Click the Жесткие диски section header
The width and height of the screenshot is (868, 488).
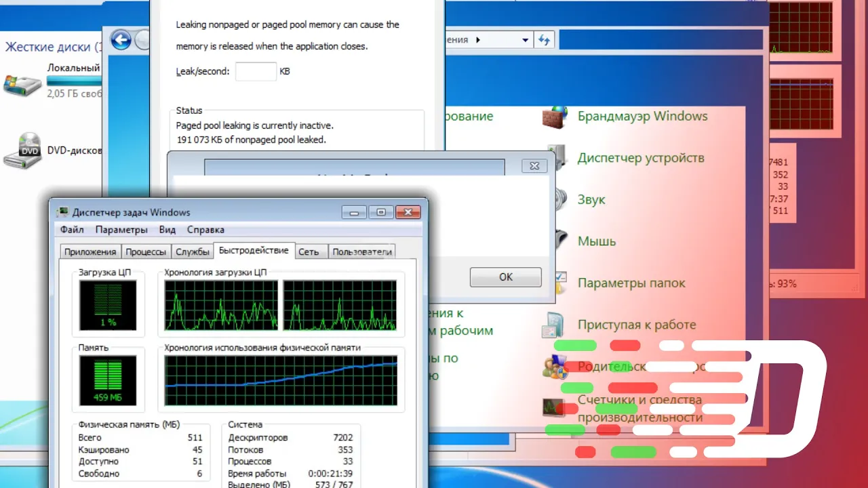coord(53,47)
